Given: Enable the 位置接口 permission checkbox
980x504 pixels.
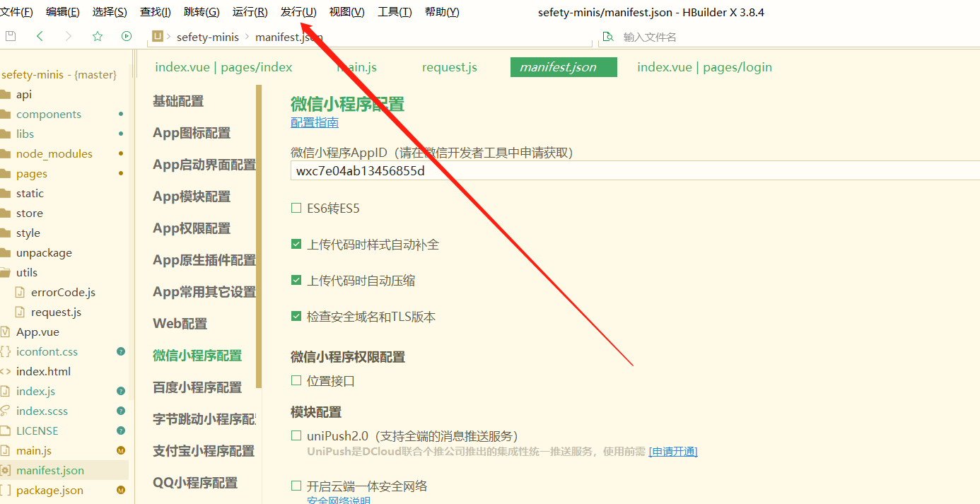Looking at the screenshot, I should pos(296,381).
